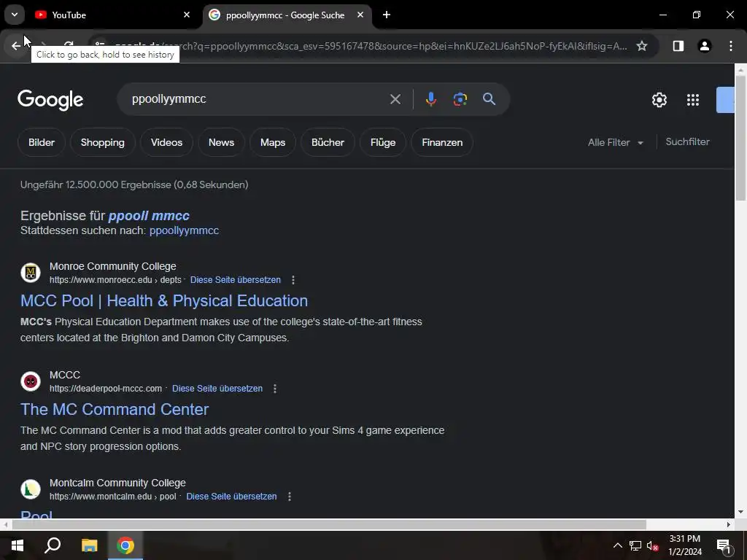This screenshot has width=747, height=560.
Task: Bookmark this page with the star icon
Action: point(642,46)
